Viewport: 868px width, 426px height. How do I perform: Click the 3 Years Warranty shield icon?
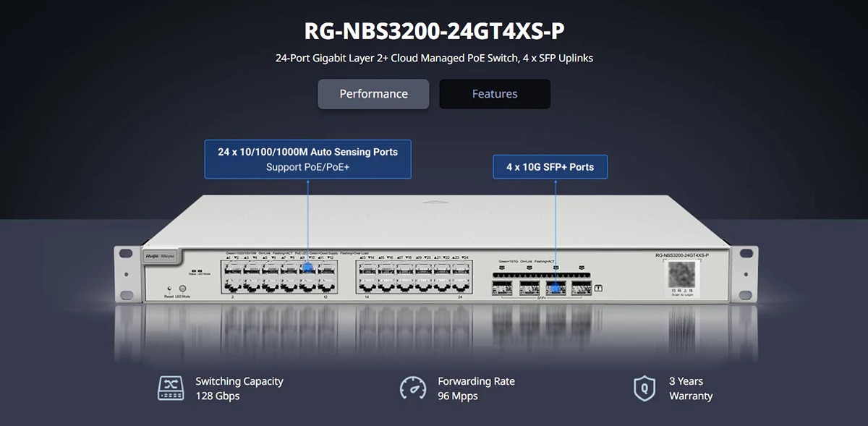coord(644,388)
